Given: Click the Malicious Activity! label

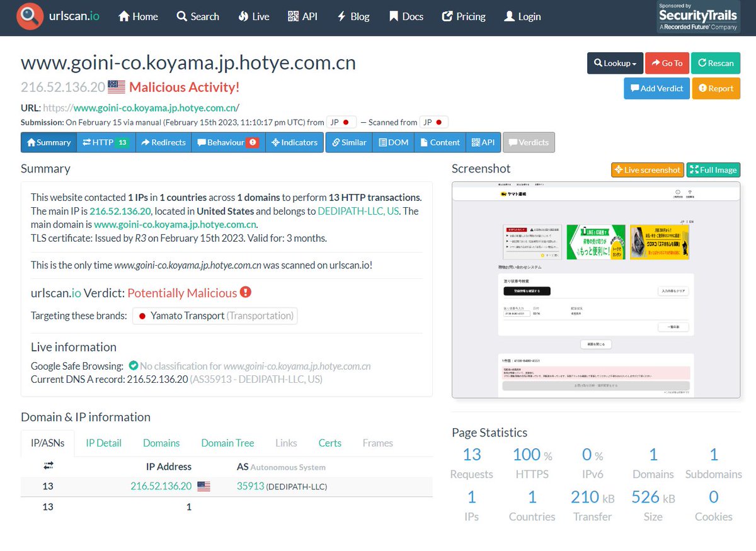Looking at the screenshot, I should 184,87.
